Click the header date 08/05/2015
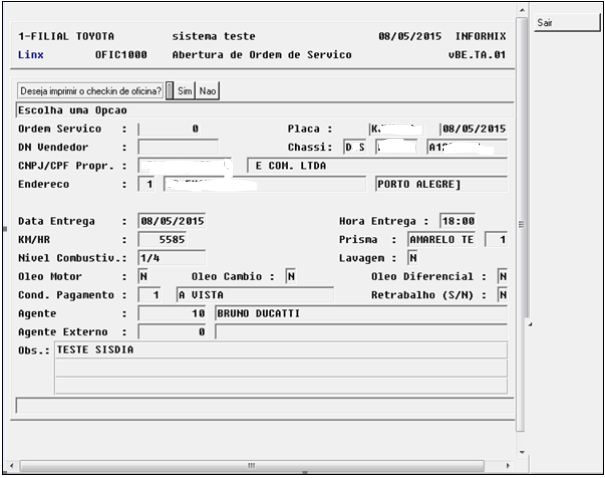This screenshot has width=605, height=478. tap(410, 36)
